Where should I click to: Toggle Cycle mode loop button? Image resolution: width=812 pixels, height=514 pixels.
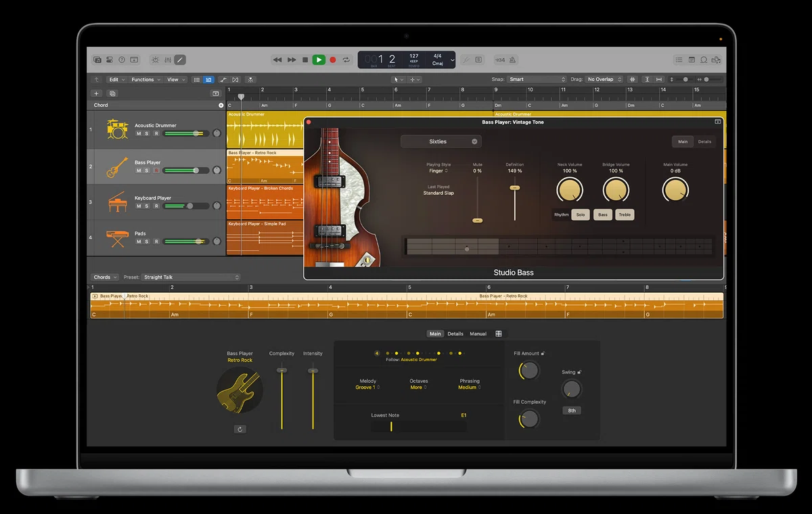(346, 60)
